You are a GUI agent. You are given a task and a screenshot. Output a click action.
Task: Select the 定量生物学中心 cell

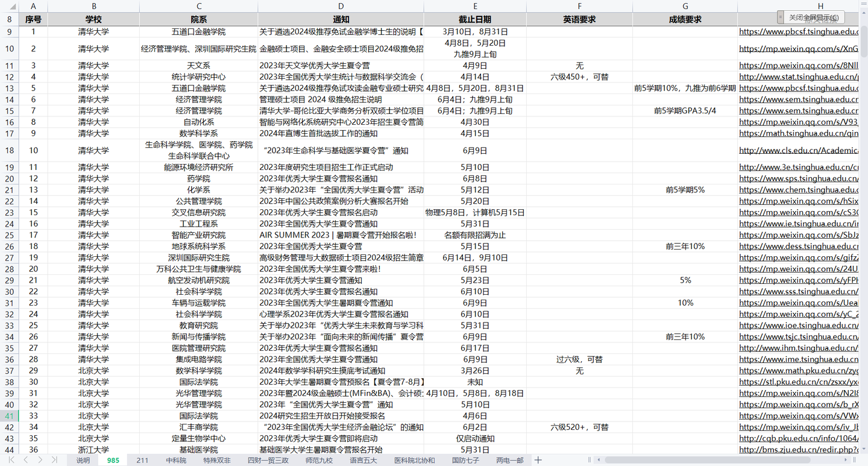coord(198,438)
